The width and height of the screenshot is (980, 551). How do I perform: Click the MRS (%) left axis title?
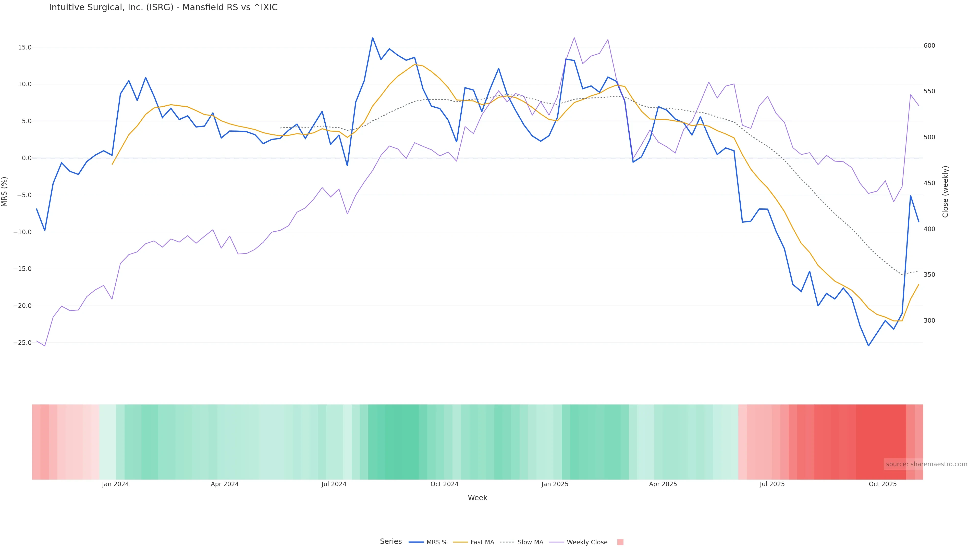click(5, 192)
